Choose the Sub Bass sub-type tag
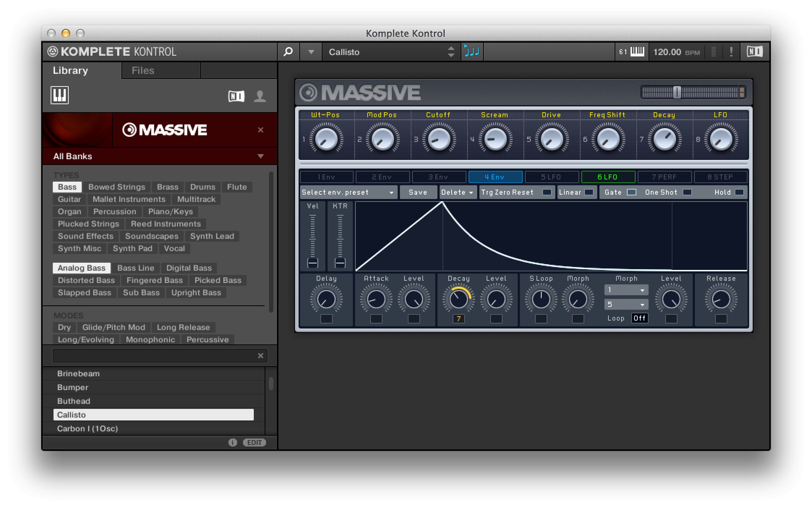The height and width of the screenshot is (508, 812). coord(141,292)
